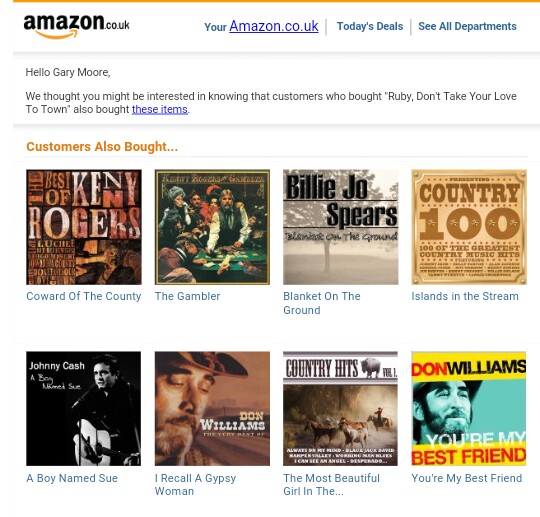Select Billie Jo Spears album cover
Screen dimensions: 540x517
341,227
